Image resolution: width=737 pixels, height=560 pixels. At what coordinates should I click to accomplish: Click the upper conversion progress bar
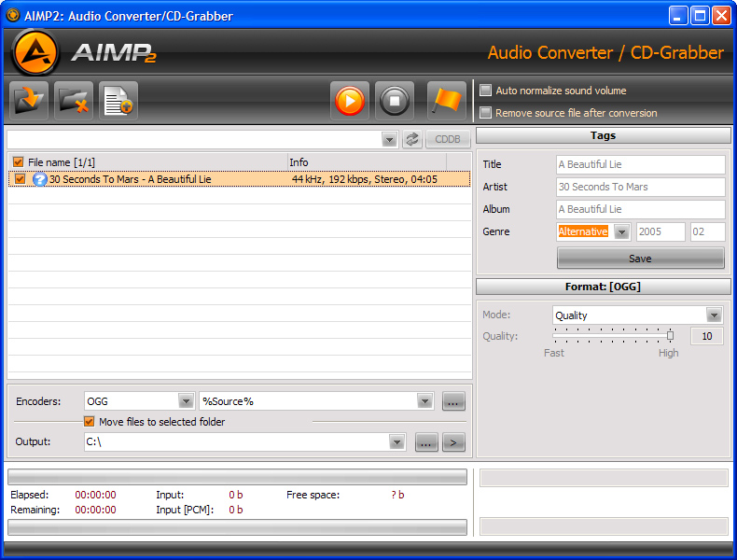[237, 477]
